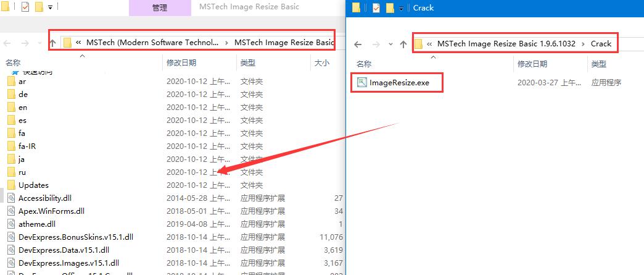Open the 管理 ribbon tab
The image size is (644, 275).
(160, 8)
